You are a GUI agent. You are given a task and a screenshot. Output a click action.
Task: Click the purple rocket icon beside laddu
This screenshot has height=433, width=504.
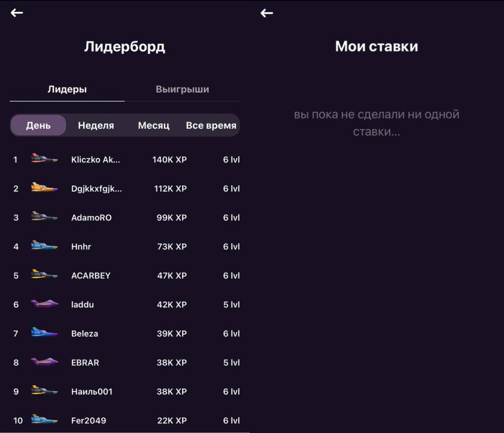coord(44,304)
